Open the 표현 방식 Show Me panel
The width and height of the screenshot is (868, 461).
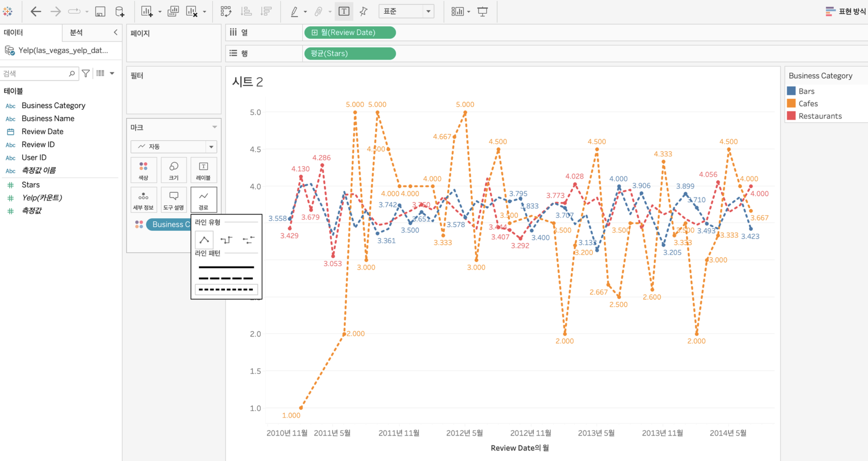(846, 12)
